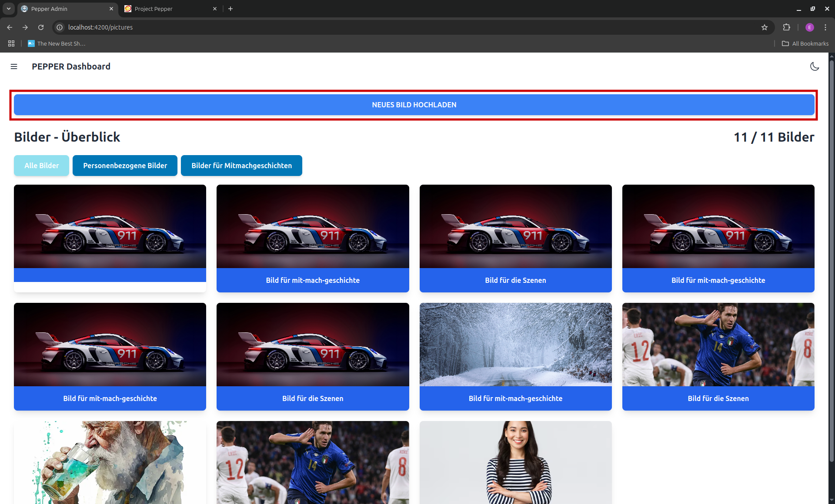Close the Project Pepper tab
This screenshot has width=835, height=504.
pos(215,9)
